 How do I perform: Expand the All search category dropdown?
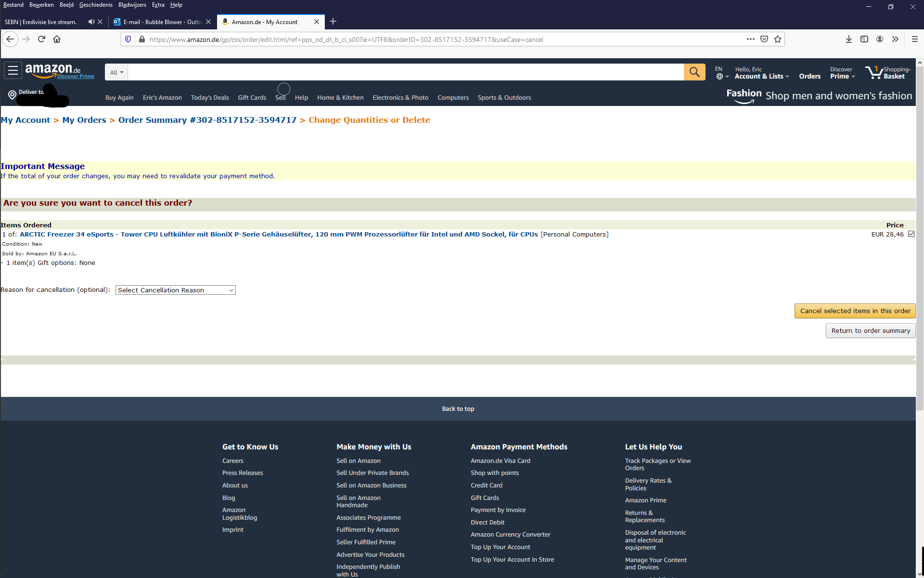coord(116,72)
